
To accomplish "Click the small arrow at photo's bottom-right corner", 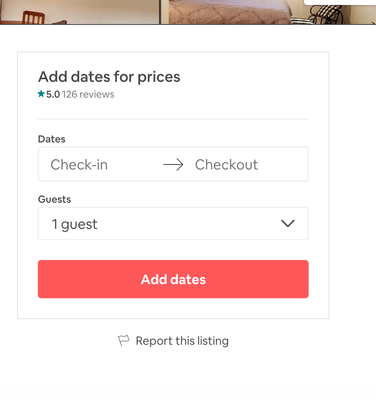I will (374, 23).
